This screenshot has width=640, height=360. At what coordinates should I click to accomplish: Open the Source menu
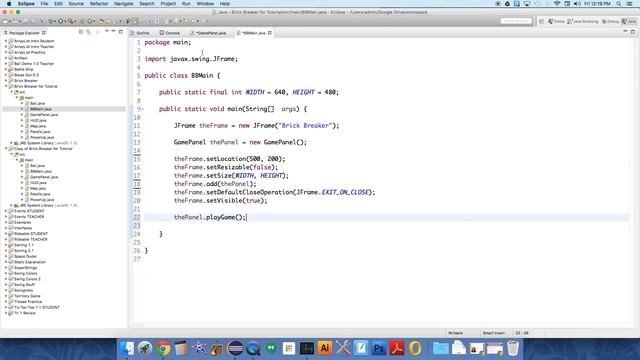pyautogui.click(x=76, y=4)
